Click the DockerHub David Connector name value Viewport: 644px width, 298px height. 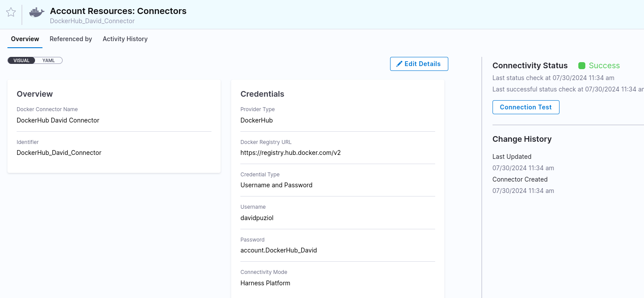[58, 120]
